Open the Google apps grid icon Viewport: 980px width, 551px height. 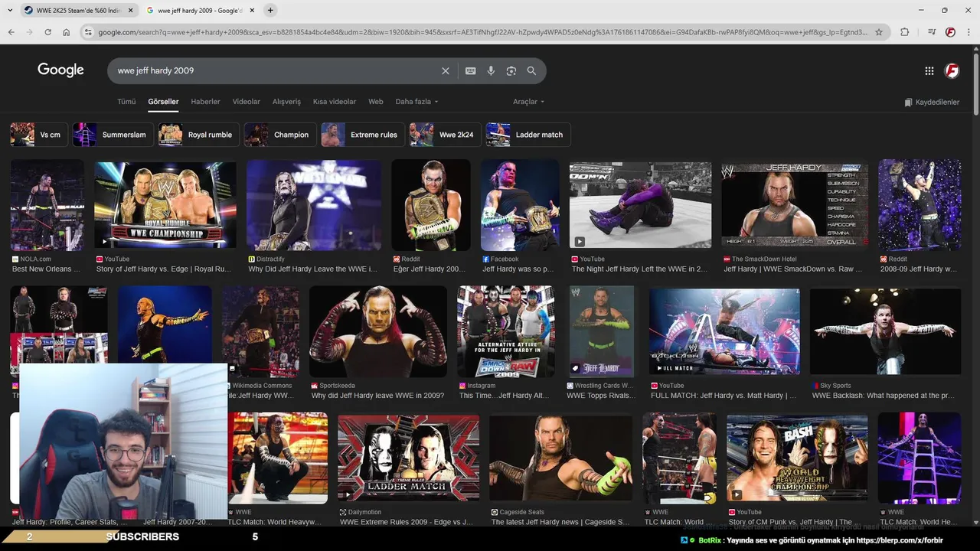pos(929,70)
